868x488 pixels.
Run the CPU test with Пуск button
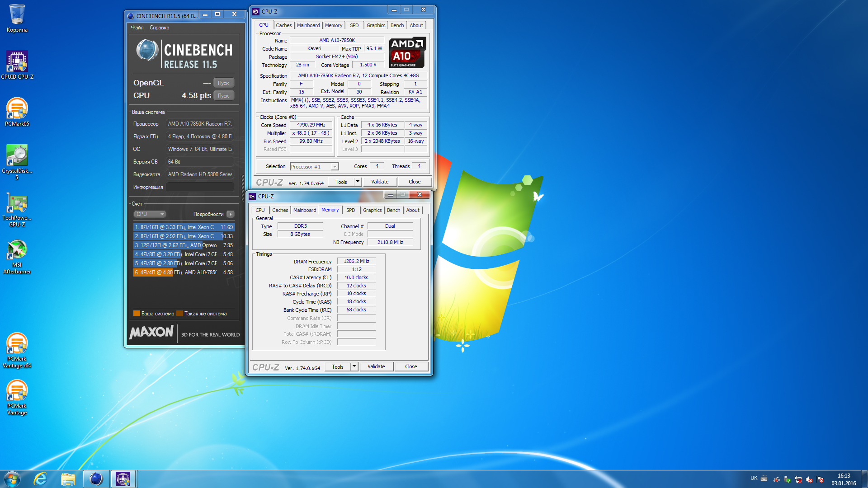[223, 96]
